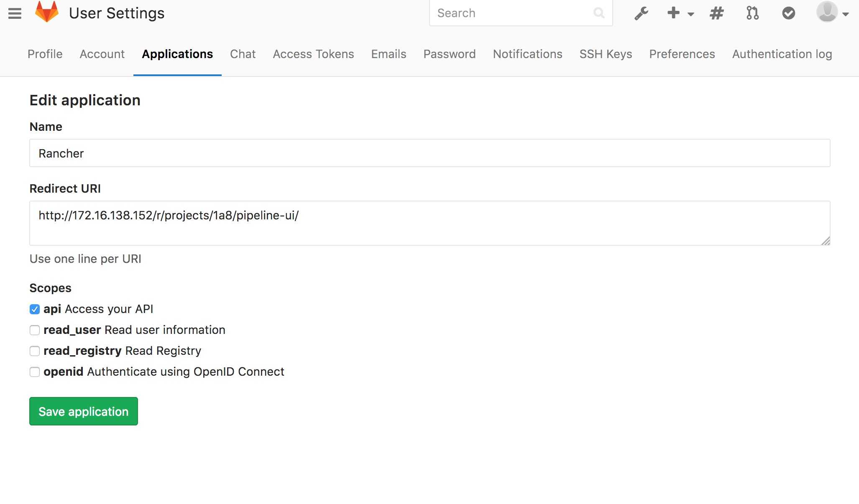The image size is (859, 504).
Task: Click the GitLab fox logo
Action: tap(47, 12)
